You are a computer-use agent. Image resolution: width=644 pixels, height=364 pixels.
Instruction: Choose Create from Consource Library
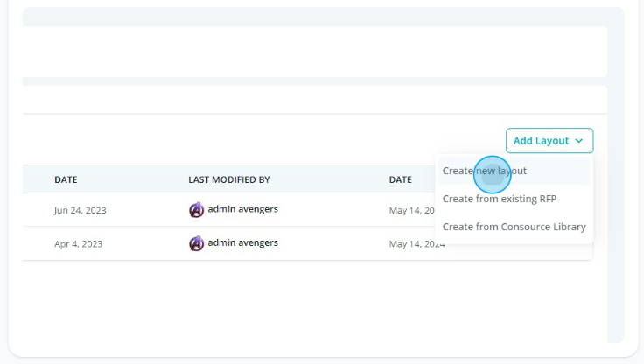click(514, 227)
